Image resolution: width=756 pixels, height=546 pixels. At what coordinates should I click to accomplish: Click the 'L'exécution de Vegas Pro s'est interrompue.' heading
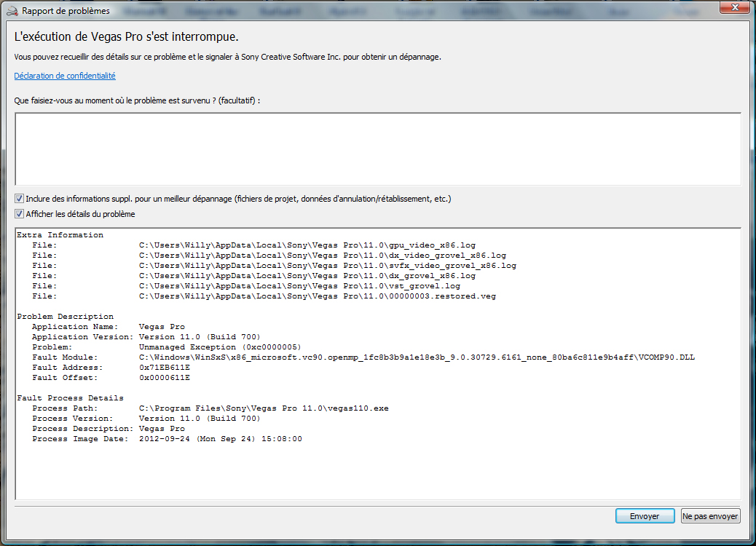(126, 36)
